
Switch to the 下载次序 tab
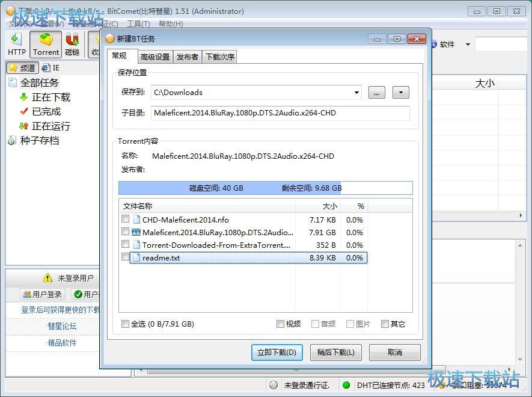[220, 57]
